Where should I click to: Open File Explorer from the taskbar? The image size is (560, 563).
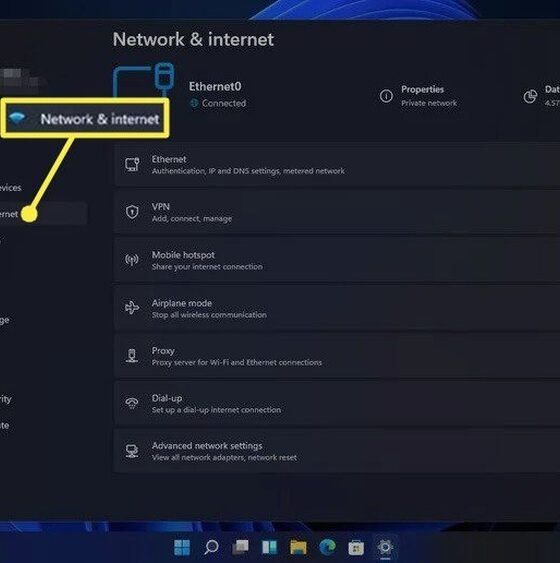tap(298, 547)
